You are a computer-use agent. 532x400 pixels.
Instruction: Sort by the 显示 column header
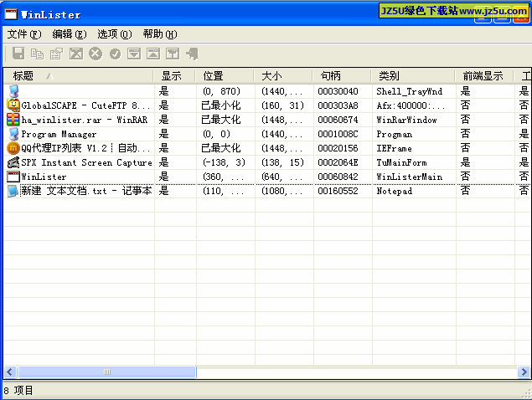point(174,76)
